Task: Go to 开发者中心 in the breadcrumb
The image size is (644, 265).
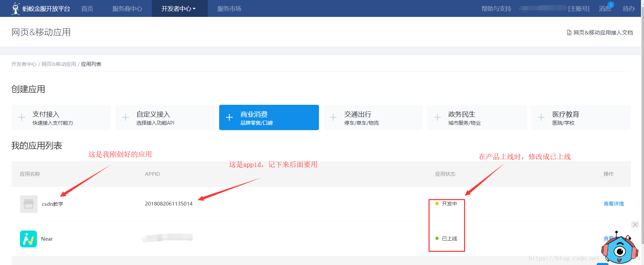Action: (x=24, y=64)
